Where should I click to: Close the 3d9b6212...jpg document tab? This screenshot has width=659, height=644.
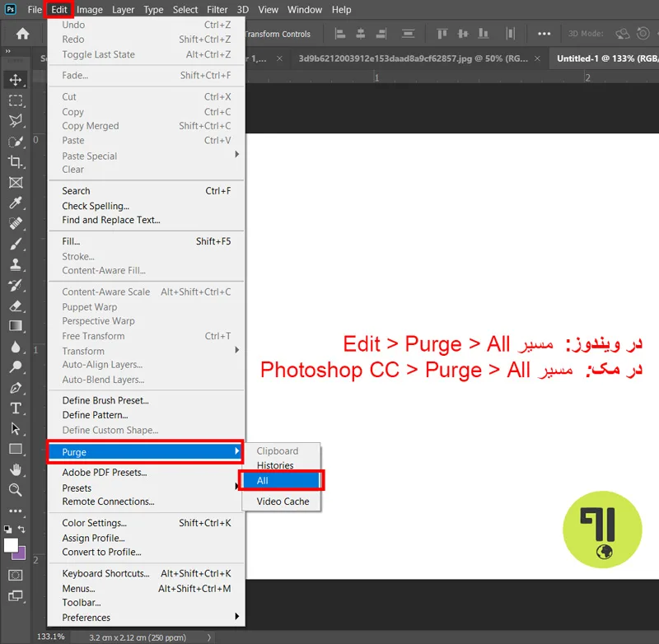click(537, 58)
